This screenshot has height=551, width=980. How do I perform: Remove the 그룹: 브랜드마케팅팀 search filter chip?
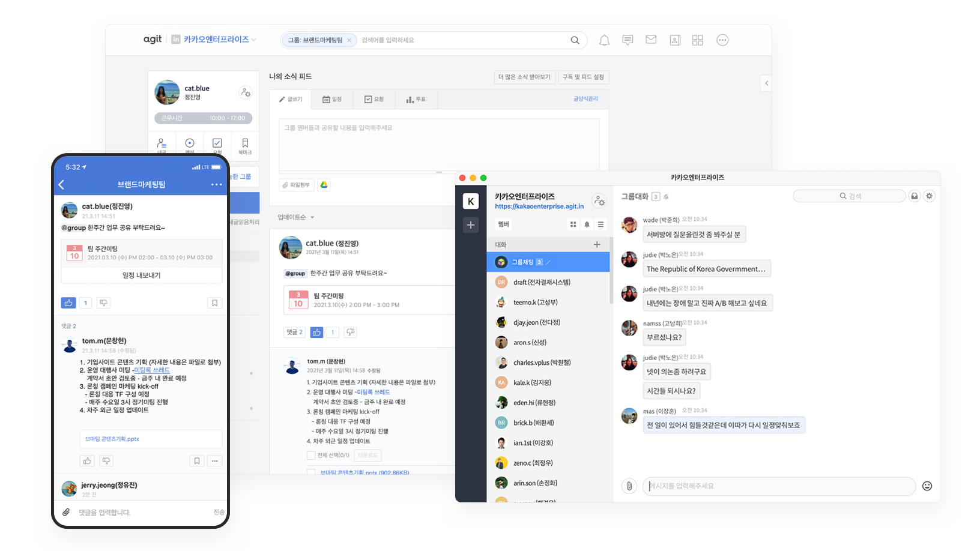click(349, 40)
